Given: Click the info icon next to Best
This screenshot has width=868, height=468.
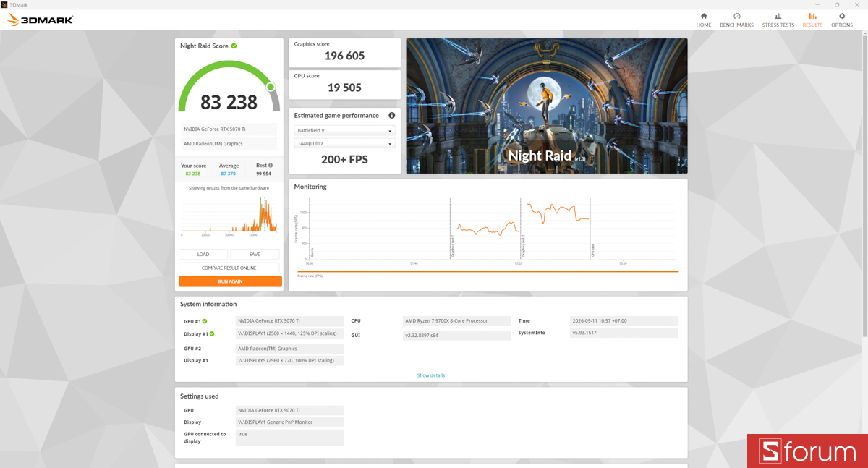Looking at the screenshot, I should coord(271,166).
